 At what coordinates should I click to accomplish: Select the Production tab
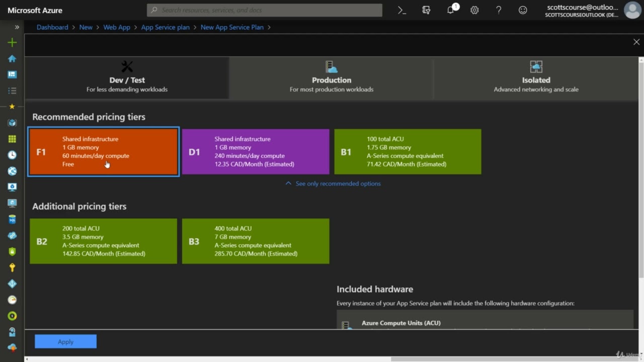pyautogui.click(x=331, y=77)
